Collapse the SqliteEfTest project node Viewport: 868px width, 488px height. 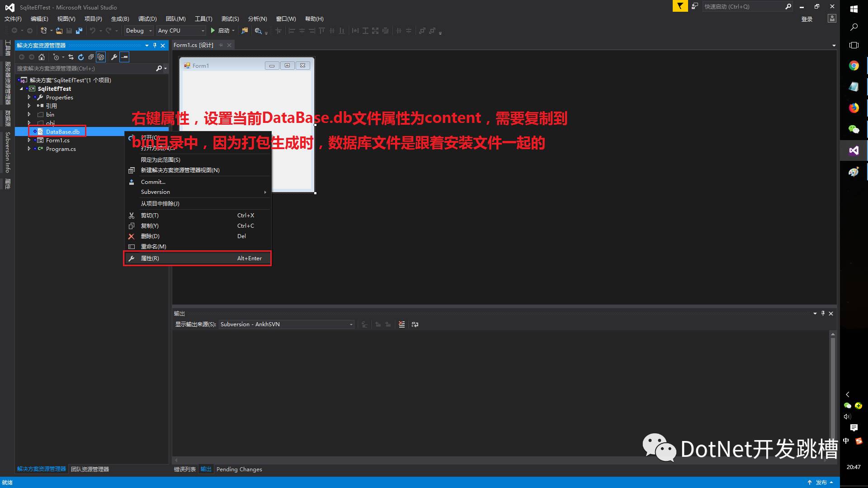pyautogui.click(x=21, y=89)
